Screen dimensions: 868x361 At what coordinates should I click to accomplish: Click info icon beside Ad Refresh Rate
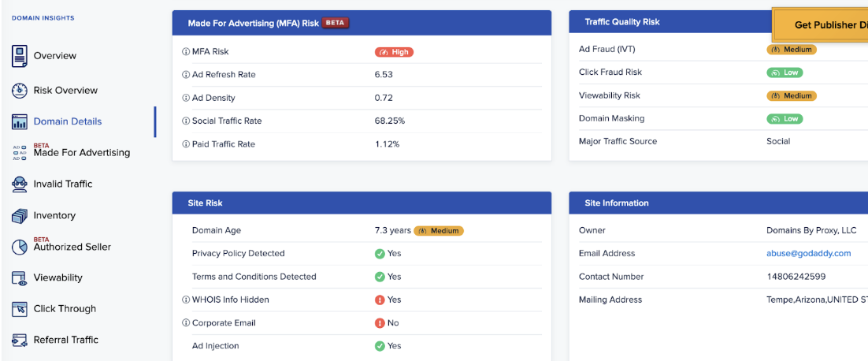pyautogui.click(x=186, y=75)
